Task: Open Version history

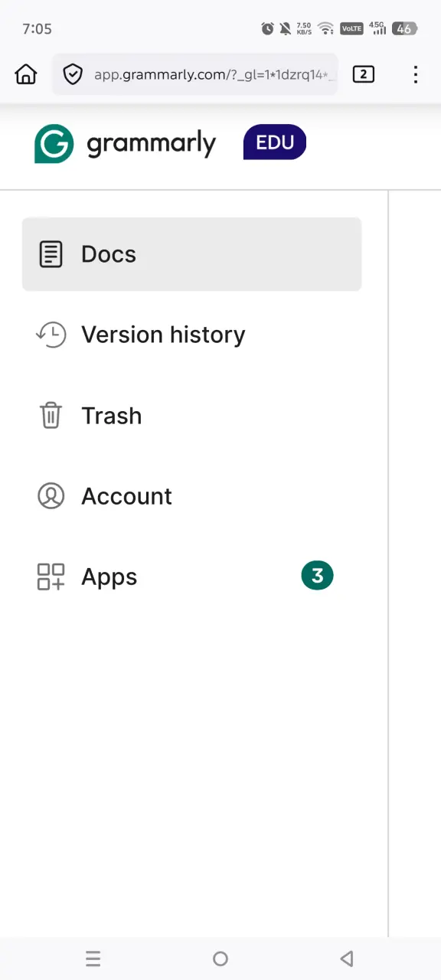Action: [x=191, y=335]
